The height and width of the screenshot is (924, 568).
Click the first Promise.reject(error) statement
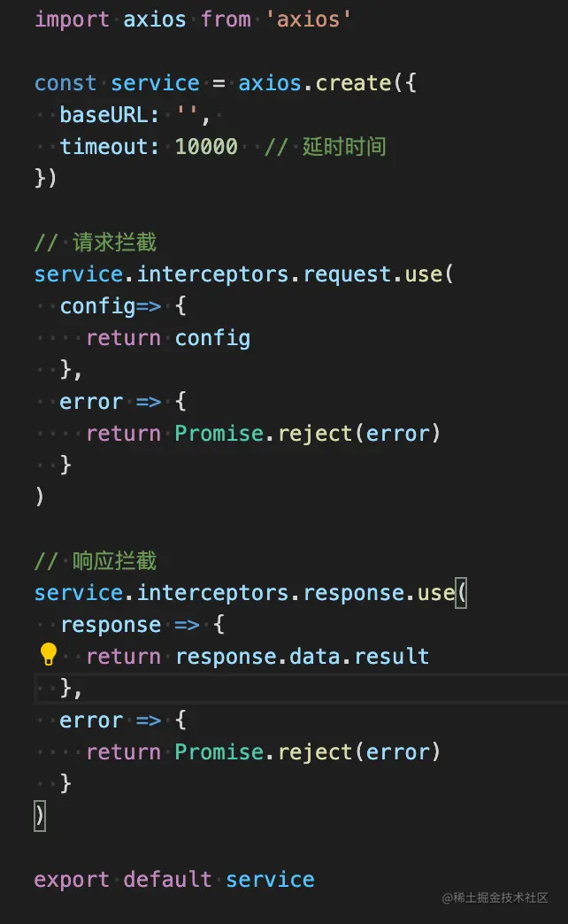(x=308, y=434)
